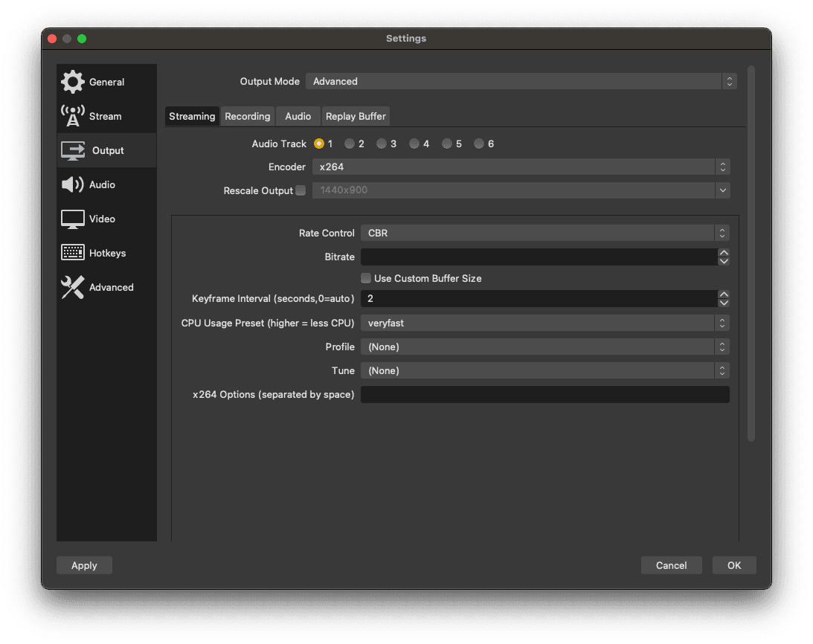
Task: Open Output Mode dropdown
Action: tap(521, 81)
